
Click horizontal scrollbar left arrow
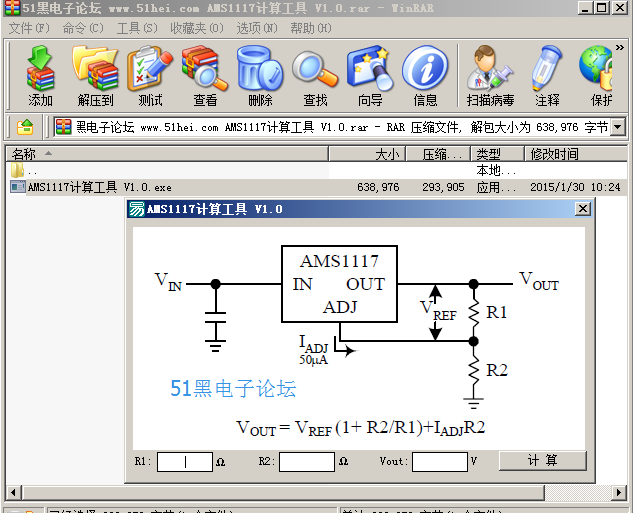point(13,492)
